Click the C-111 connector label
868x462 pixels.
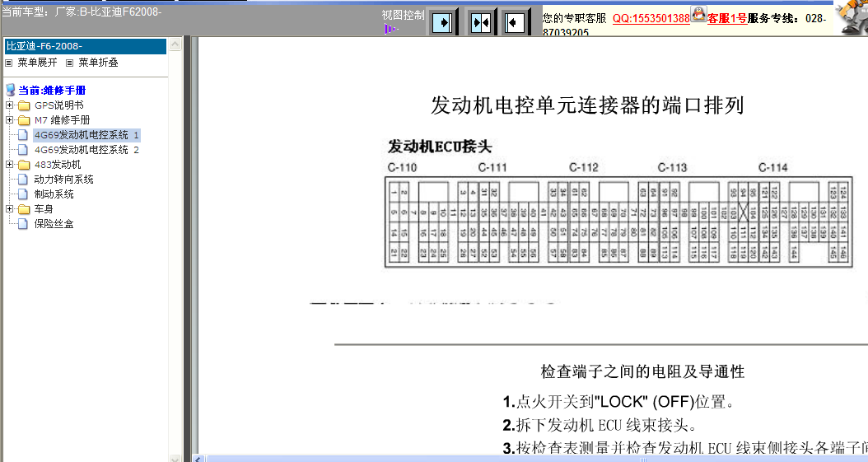(492, 168)
